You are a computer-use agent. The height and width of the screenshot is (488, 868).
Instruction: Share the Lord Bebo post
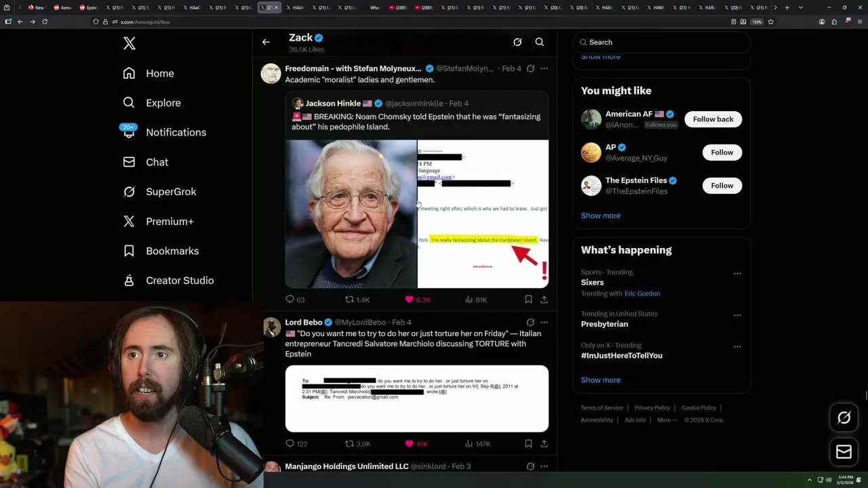pos(544,444)
